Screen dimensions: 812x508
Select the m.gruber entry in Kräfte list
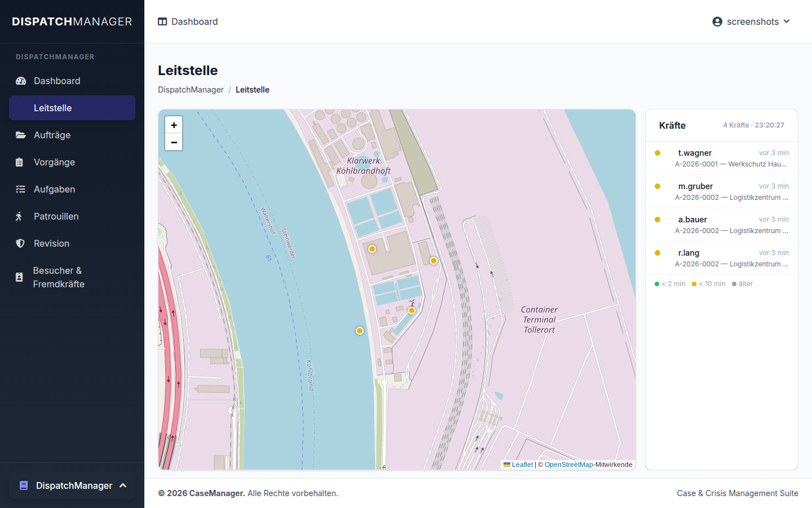coord(722,191)
